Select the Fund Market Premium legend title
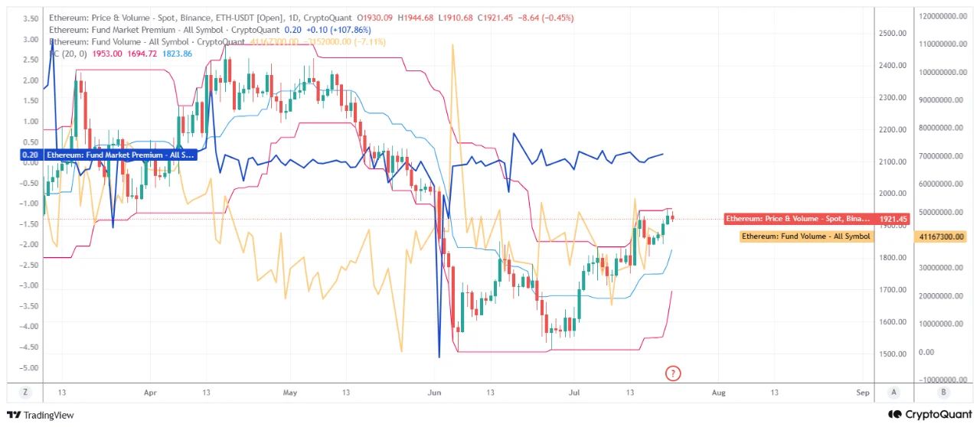 pos(158,29)
